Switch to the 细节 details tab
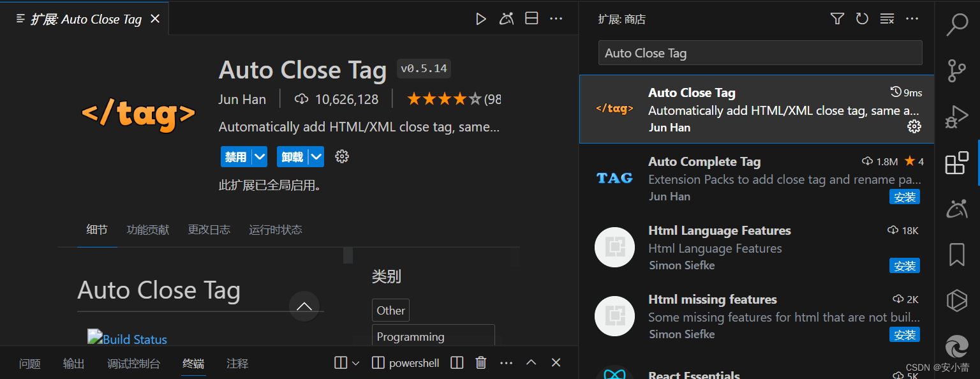The width and height of the screenshot is (980, 379). (97, 230)
